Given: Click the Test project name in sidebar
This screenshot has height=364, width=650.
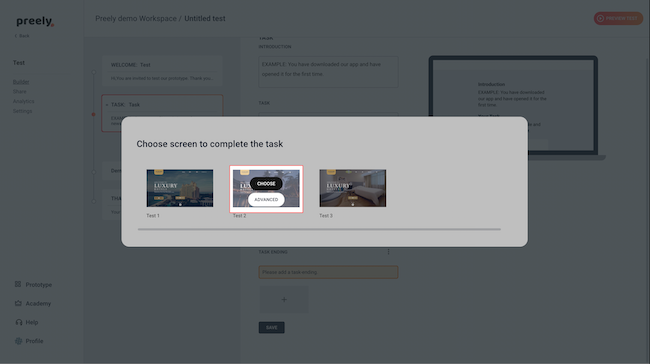Looking at the screenshot, I should coord(19,63).
